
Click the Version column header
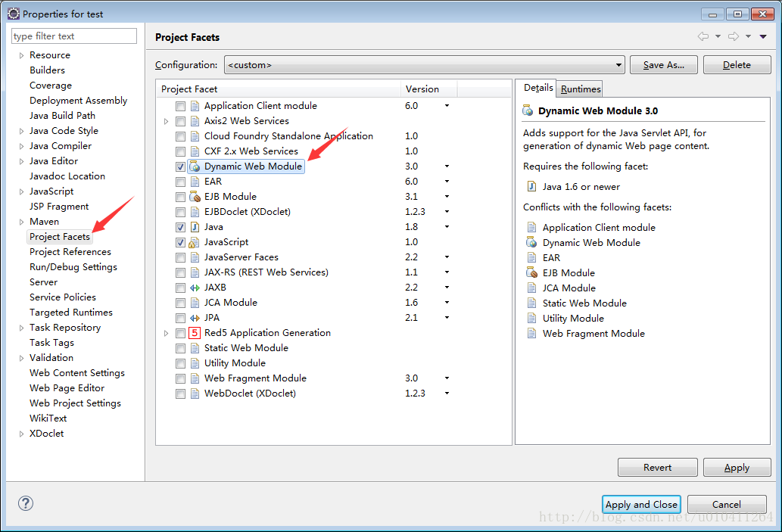[x=428, y=89]
